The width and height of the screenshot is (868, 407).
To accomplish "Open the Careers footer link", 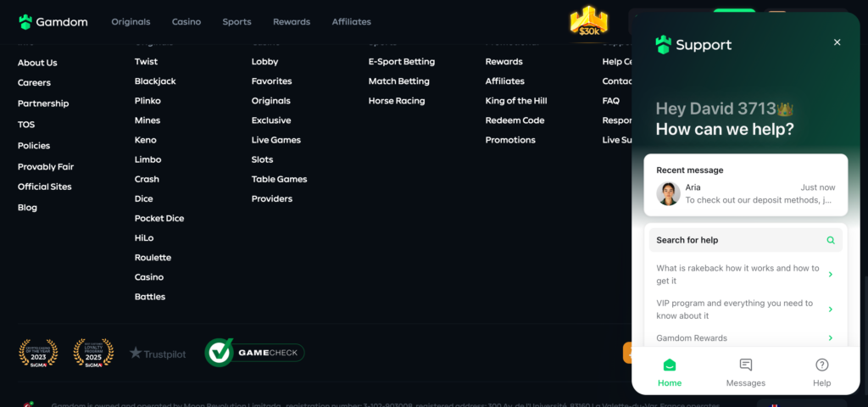I will (34, 83).
